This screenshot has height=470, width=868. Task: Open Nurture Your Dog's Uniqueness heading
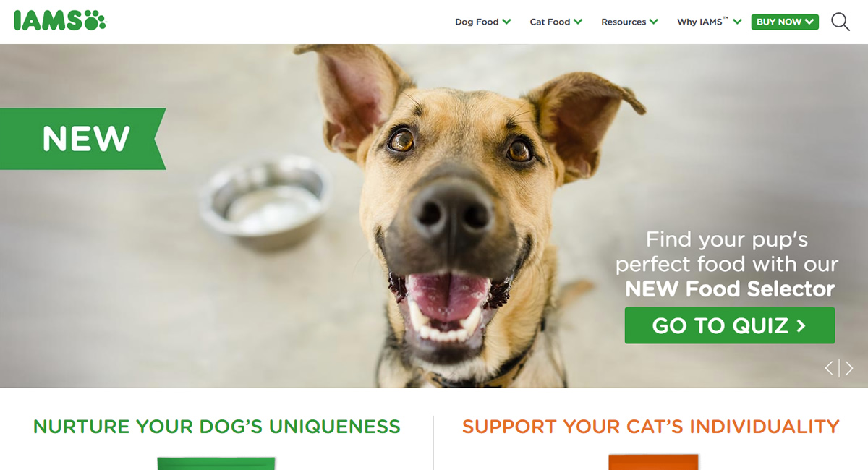(x=217, y=427)
